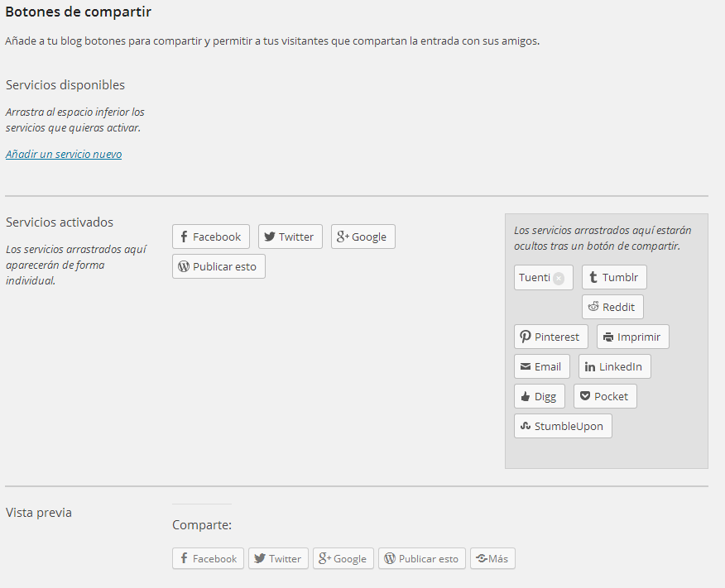Screen dimensions: 725x588
Task: Open Añadir un servicio nuevo link
Action: point(64,155)
